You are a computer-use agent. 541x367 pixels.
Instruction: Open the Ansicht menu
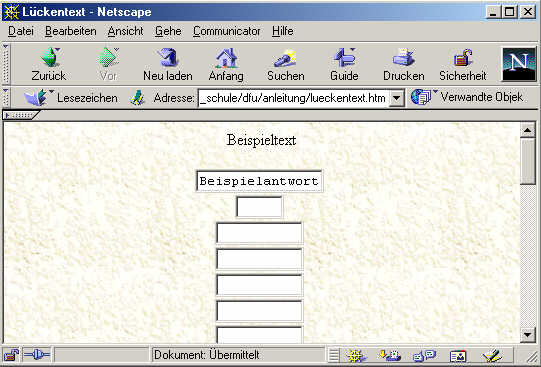[x=125, y=31]
